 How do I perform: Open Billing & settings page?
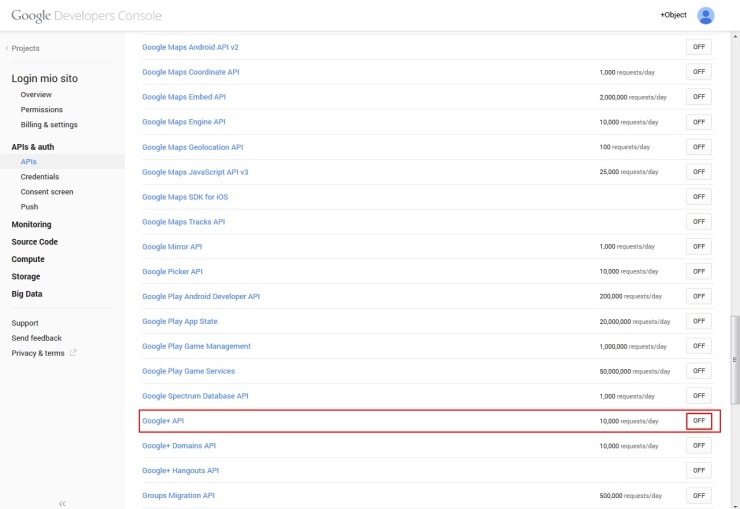point(49,125)
